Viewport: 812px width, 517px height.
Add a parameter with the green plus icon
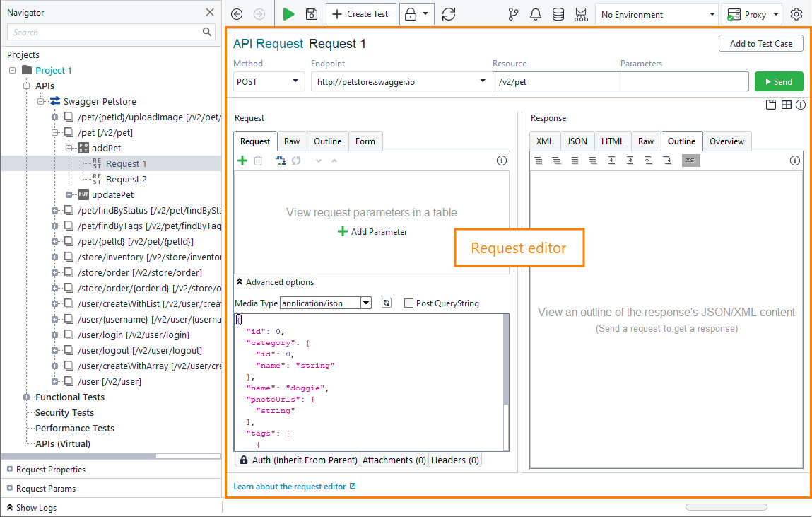pyautogui.click(x=242, y=160)
